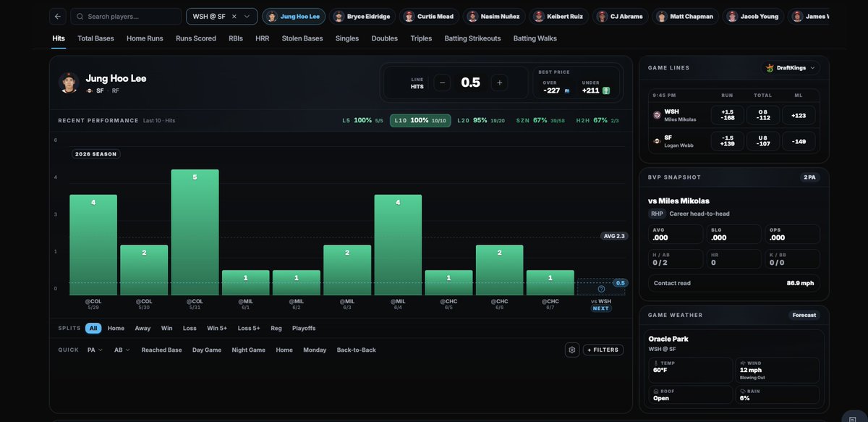
Task: Switch to the Runs Scored tab
Action: [196, 38]
